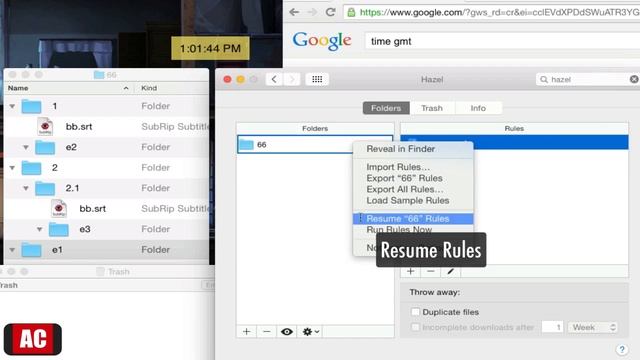Click the Google search box with time gmt

click(x=502, y=41)
